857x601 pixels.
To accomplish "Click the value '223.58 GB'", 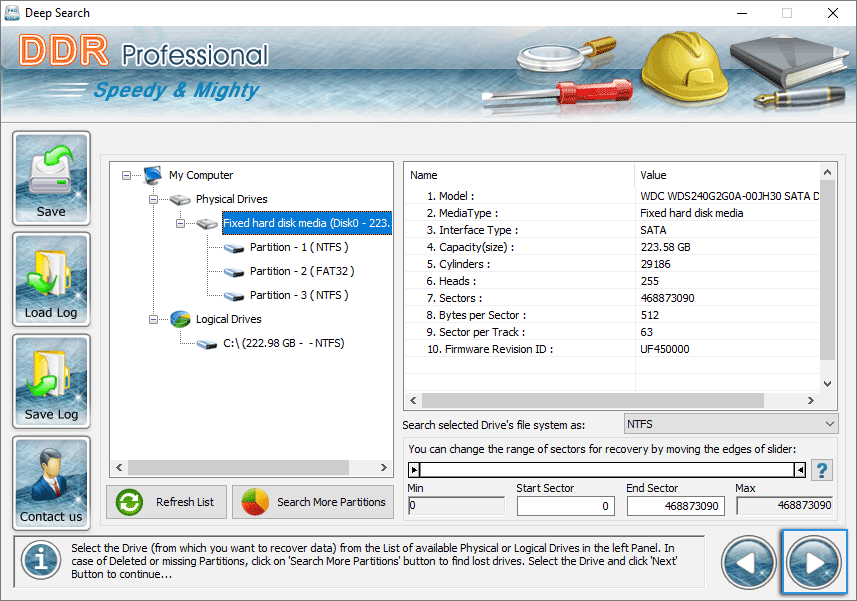I will tap(665, 247).
